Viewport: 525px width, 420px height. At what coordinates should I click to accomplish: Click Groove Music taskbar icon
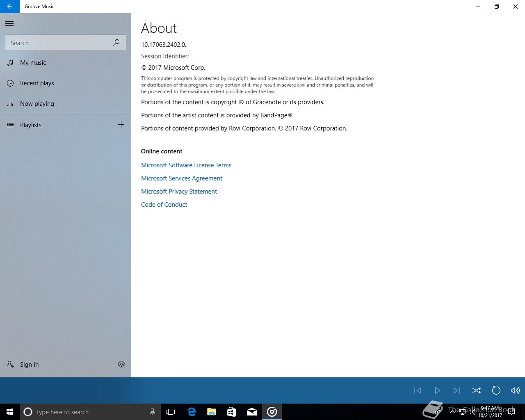pyautogui.click(x=272, y=412)
